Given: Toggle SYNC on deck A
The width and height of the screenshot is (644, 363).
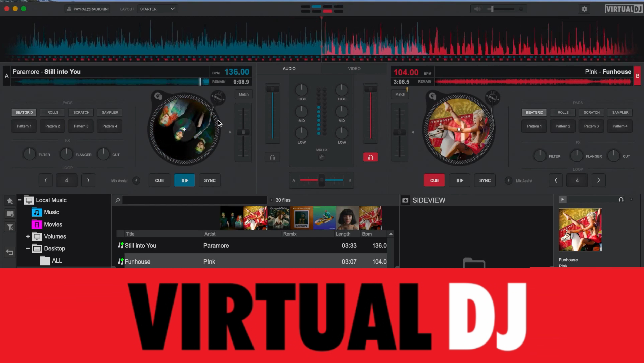Looking at the screenshot, I should click(210, 180).
